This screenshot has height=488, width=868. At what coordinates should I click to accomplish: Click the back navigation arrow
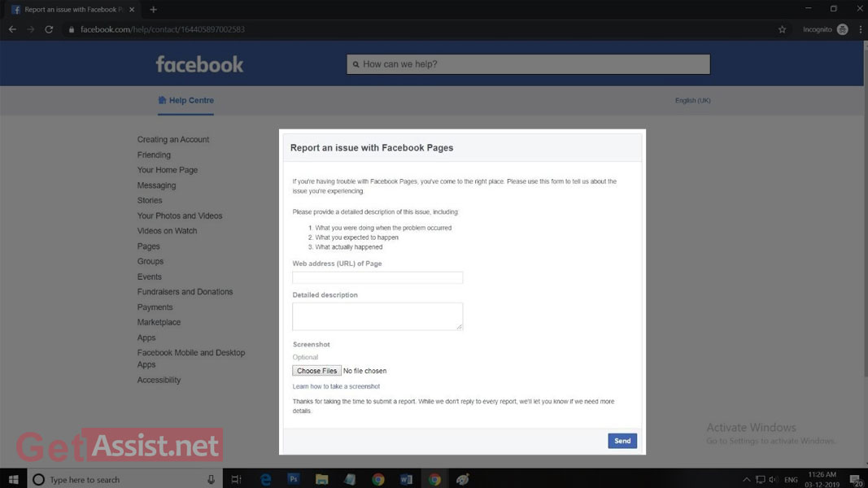point(11,28)
